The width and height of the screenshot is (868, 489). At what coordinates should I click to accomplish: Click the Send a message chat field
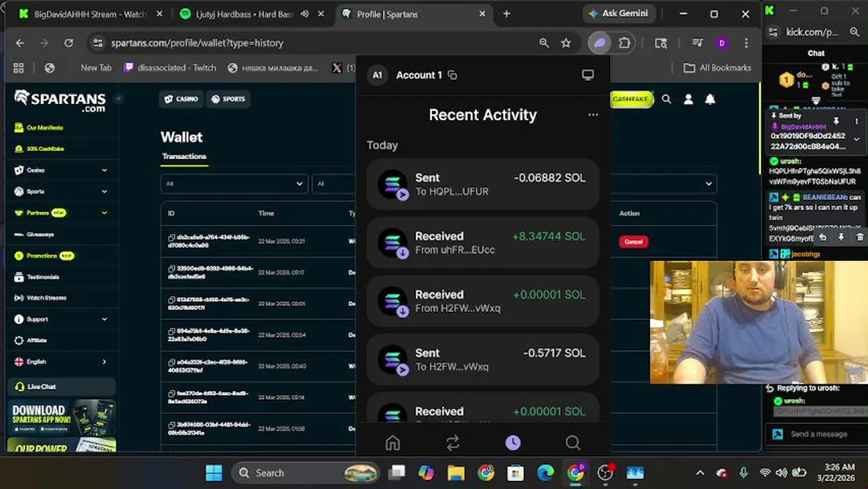819,434
